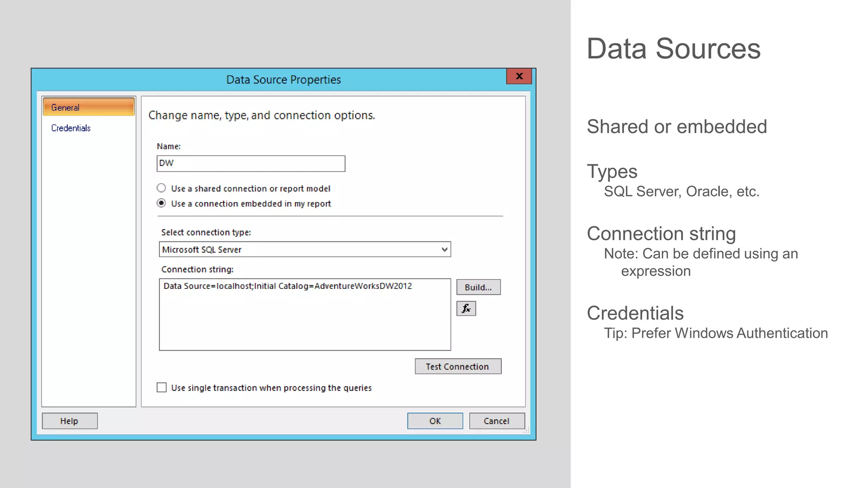Click the Cancel button
The width and height of the screenshot is (868, 488).
(497, 421)
